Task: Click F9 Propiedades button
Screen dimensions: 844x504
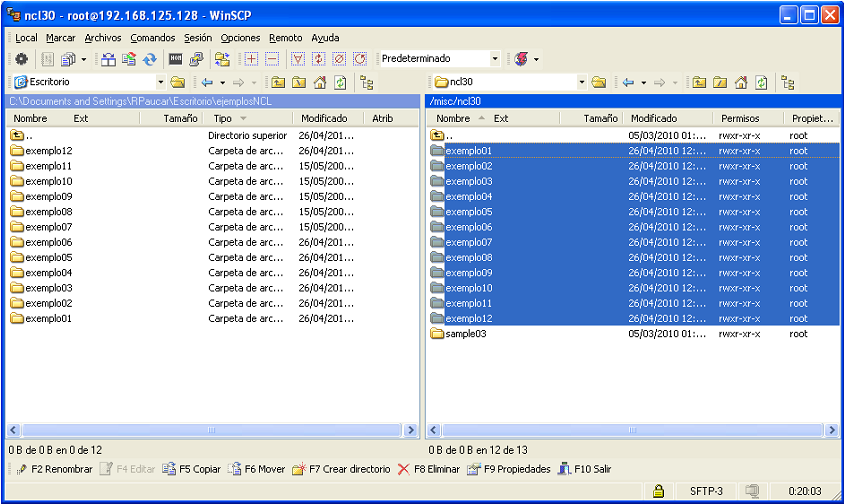Action: point(509,469)
